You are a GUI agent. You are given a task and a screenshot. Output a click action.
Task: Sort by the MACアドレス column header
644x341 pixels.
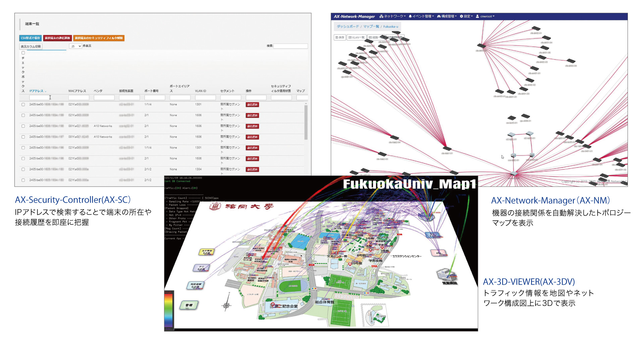point(77,91)
